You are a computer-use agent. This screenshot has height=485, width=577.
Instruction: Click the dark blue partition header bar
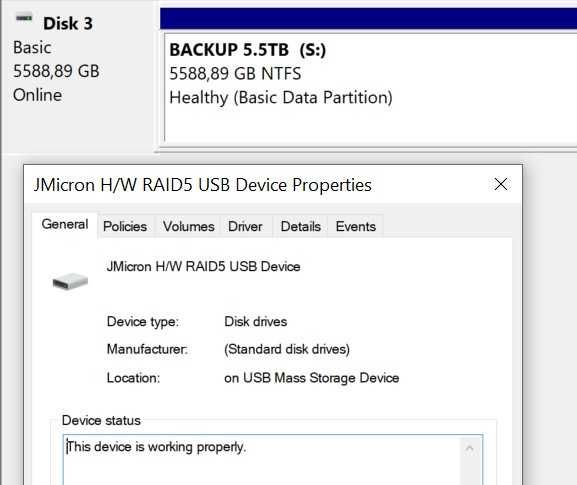tap(368, 18)
